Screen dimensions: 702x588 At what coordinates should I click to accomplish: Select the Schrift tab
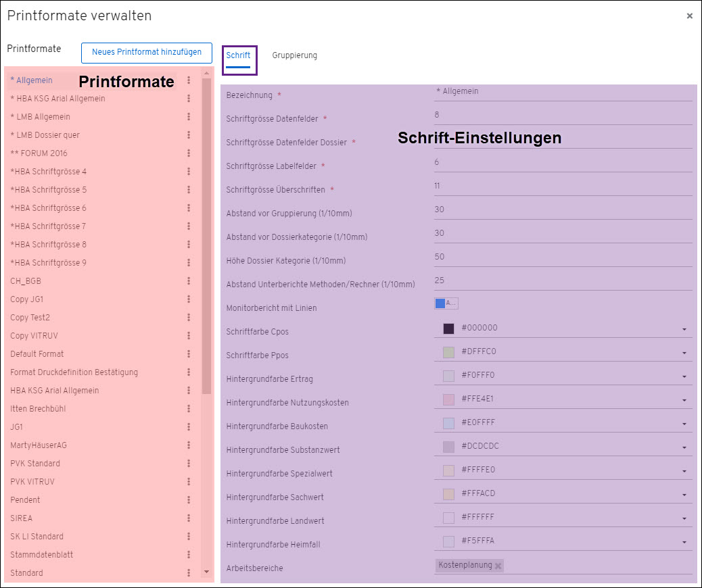pyautogui.click(x=238, y=55)
